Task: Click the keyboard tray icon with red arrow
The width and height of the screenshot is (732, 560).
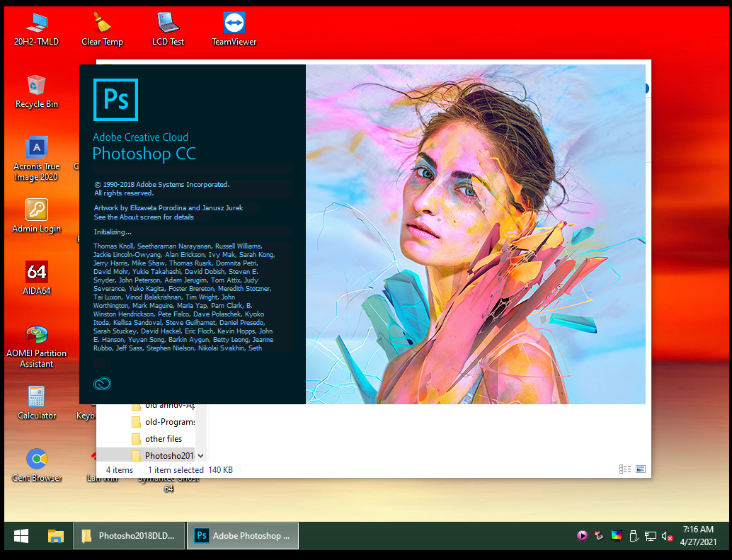Action: [599, 536]
